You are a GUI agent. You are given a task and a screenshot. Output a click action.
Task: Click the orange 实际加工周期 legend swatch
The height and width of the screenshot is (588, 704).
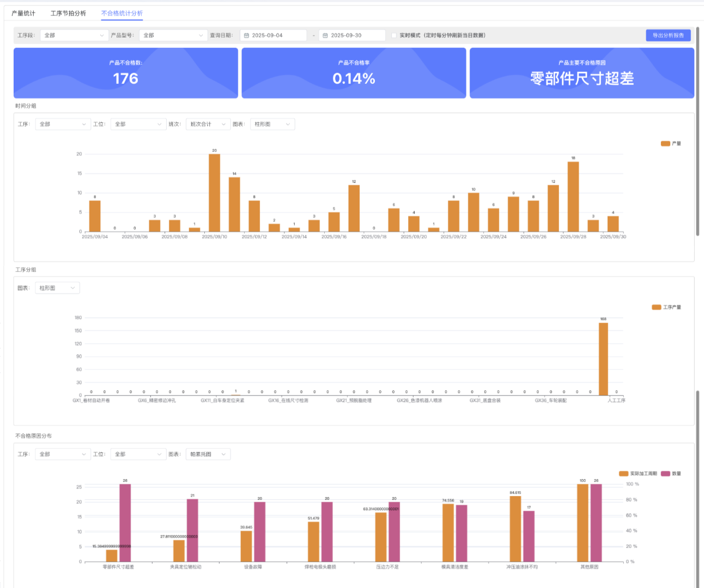click(x=623, y=474)
